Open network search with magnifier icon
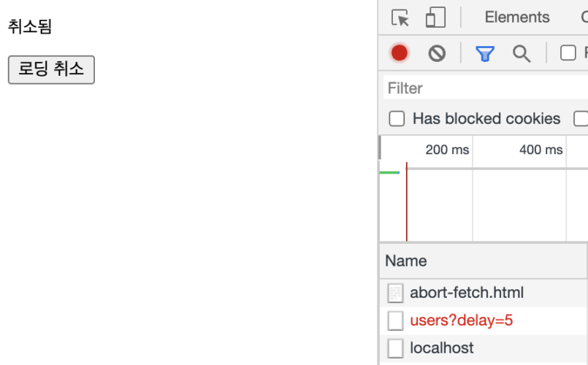The height and width of the screenshot is (365, 588). (x=522, y=53)
